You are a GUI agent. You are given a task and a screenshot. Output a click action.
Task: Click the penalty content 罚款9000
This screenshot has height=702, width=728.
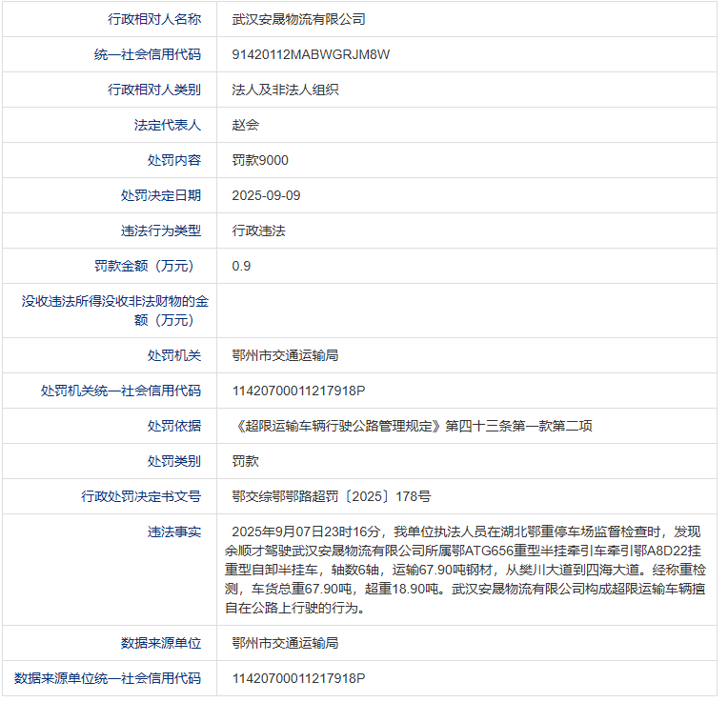tap(260, 160)
